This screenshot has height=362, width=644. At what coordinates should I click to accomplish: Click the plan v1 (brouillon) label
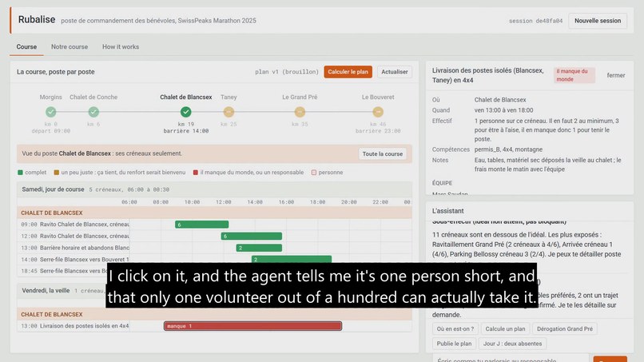pos(287,72)
